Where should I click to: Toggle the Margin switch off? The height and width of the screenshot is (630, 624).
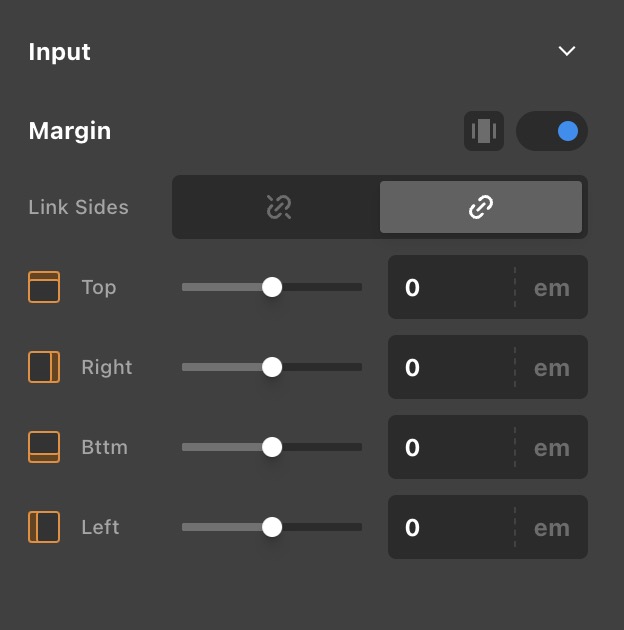coord(552,131)
